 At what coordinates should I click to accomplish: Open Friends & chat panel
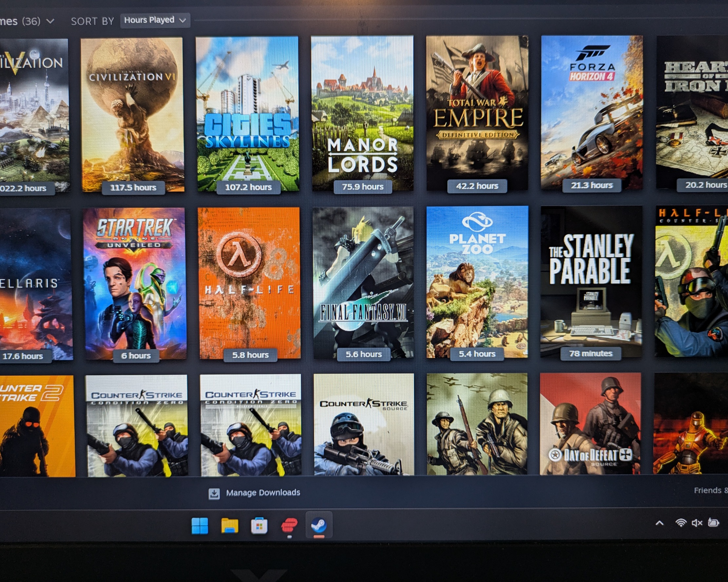click(x=710, y=491)
